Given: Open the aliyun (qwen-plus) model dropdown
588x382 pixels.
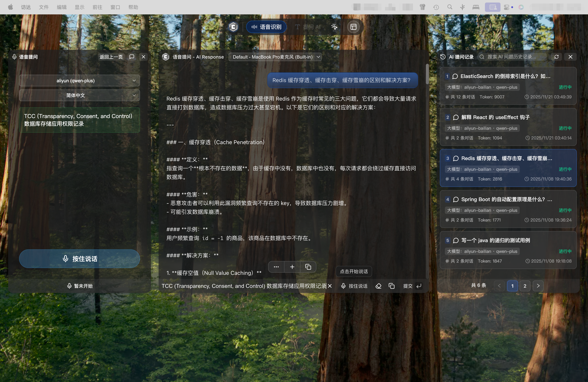Looking at the screenshot, I should (x=79, y=80).
